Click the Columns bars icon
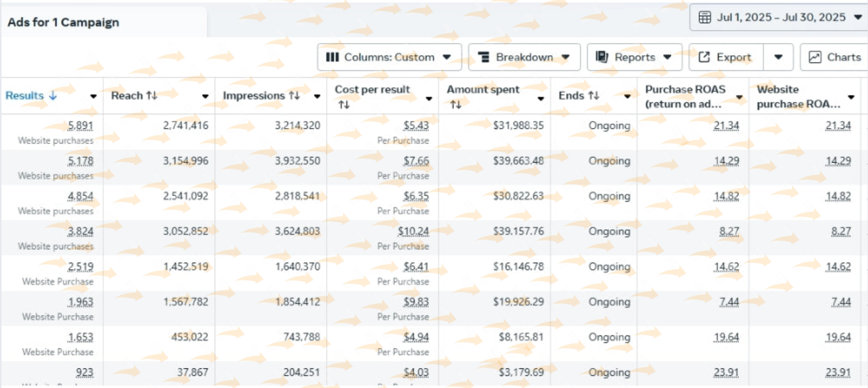This screenshot has width=868, height=388. [332, 57]
